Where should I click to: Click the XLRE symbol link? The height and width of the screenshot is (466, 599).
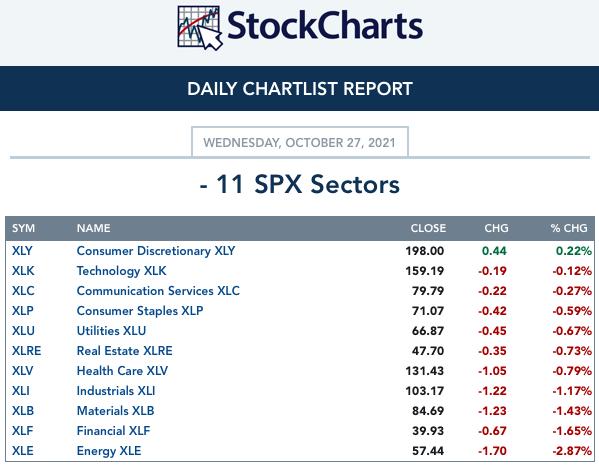click(26, 351)
